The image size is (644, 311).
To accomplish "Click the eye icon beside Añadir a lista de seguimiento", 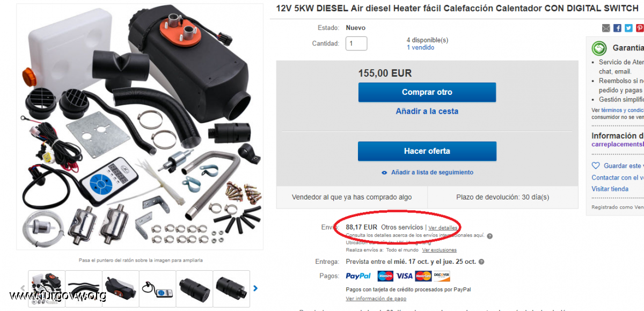I will coord(384,173).
